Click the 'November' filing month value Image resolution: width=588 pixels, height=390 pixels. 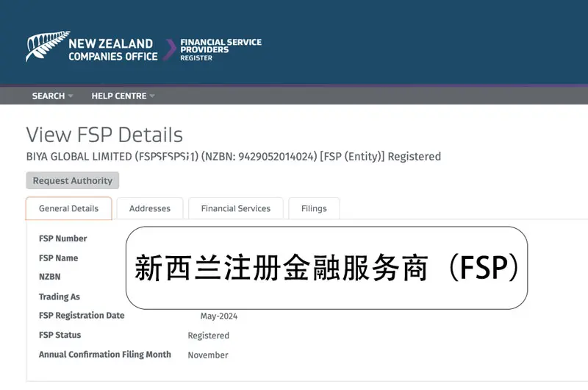click(208, 355)
